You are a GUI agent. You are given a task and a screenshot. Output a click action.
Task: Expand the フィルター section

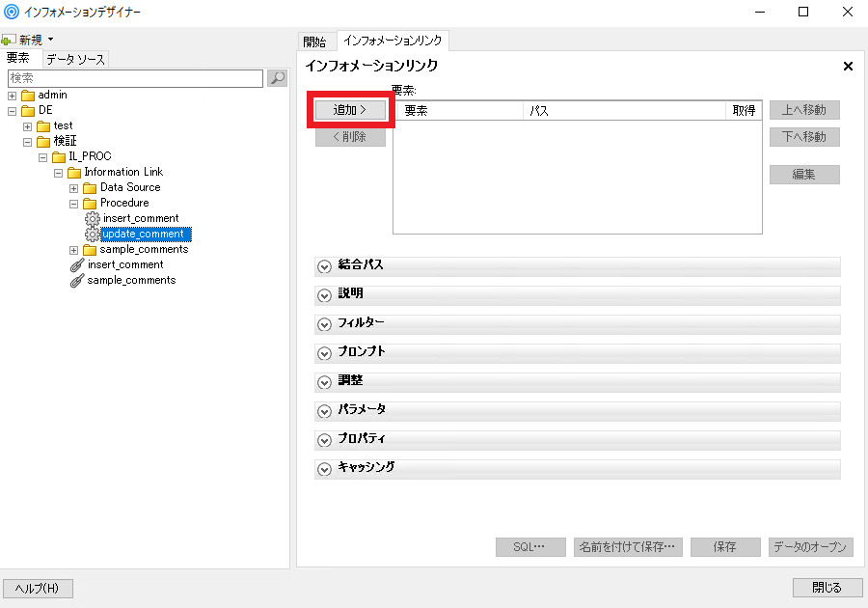[324, 324]
